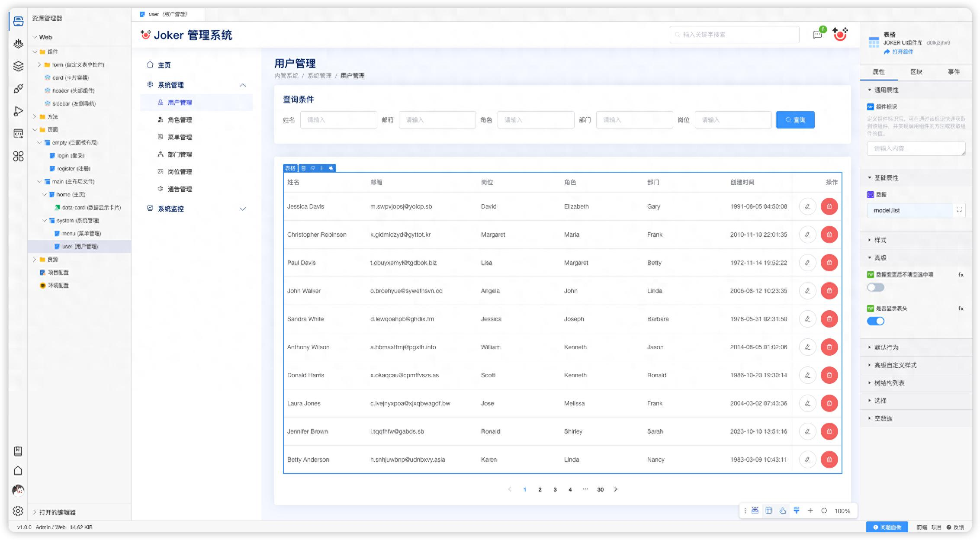This screenshot has height=540, width=980.
Task: Toggle the 数据变更后不清空选中项 switch
Action: [875, 287]
